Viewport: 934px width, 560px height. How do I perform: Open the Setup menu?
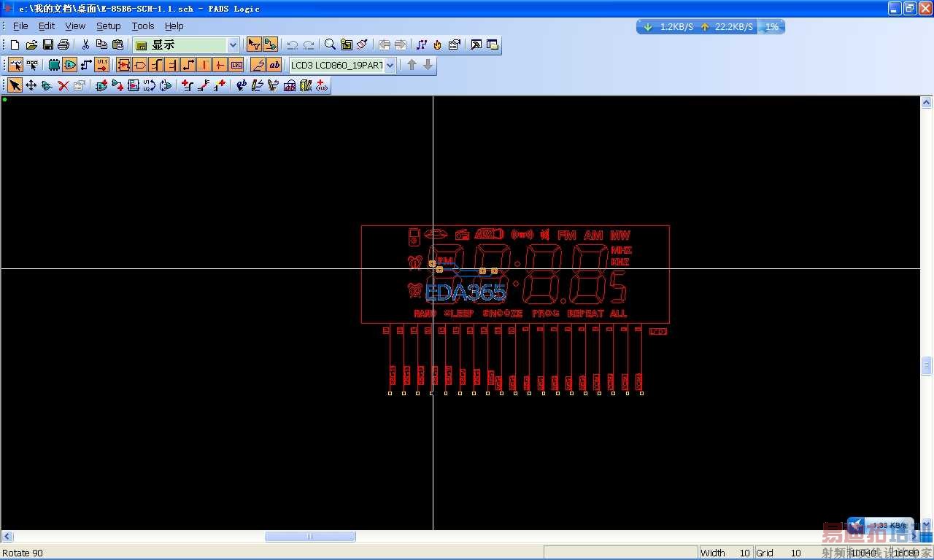pyautogui.click(x=109, y=26)
